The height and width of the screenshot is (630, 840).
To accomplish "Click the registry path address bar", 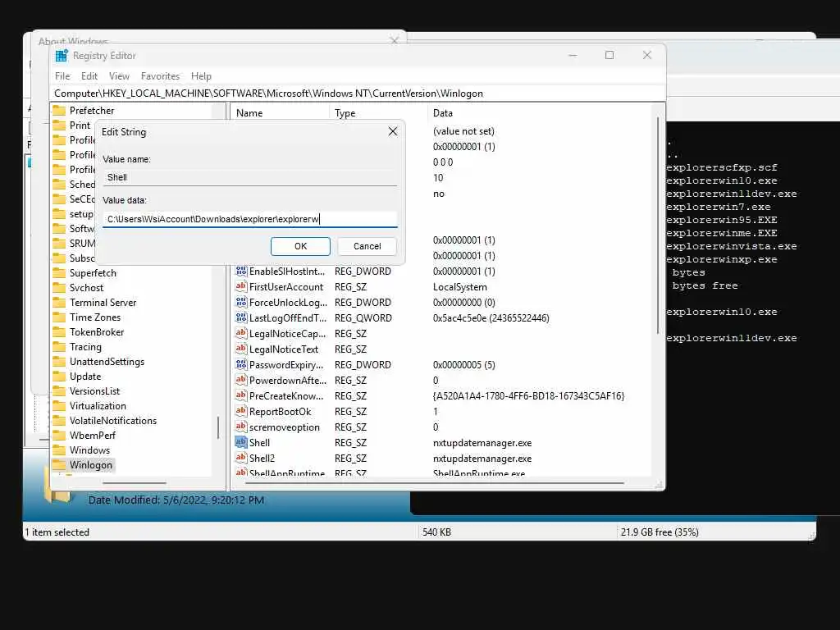I will click(358, 94).
